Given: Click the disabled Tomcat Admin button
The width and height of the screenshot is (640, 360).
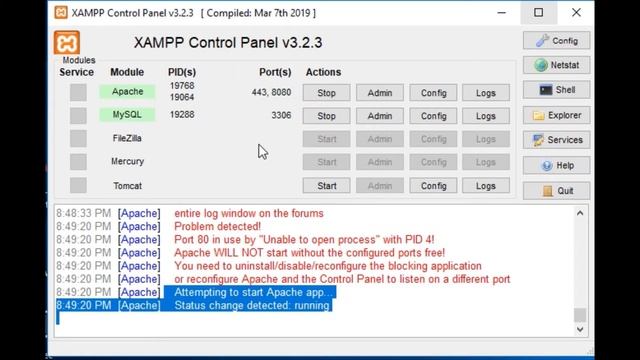Looking at the screenshot, I should pyautogui.click(x=380, y=186).
